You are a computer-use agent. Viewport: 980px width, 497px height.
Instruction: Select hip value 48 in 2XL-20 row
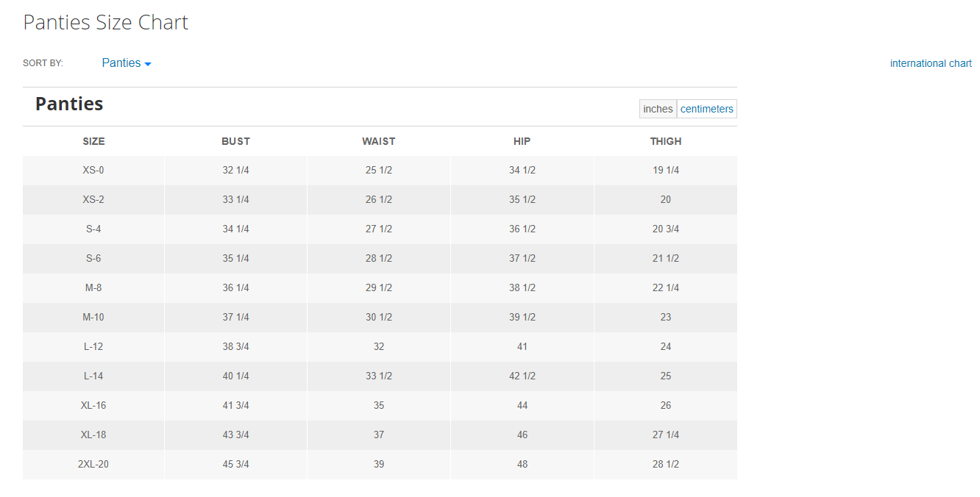click(522, 464)
